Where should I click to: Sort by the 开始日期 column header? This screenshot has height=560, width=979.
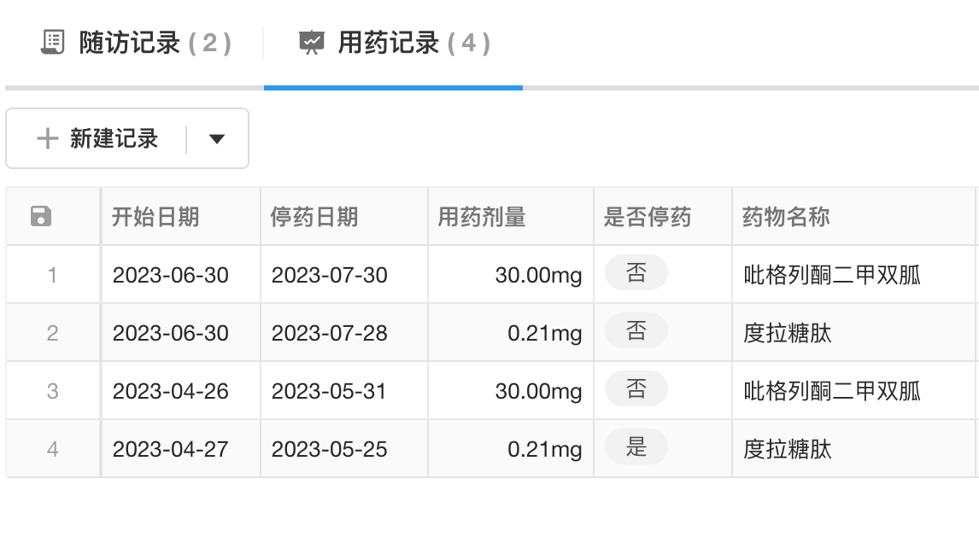coord(155,217)
